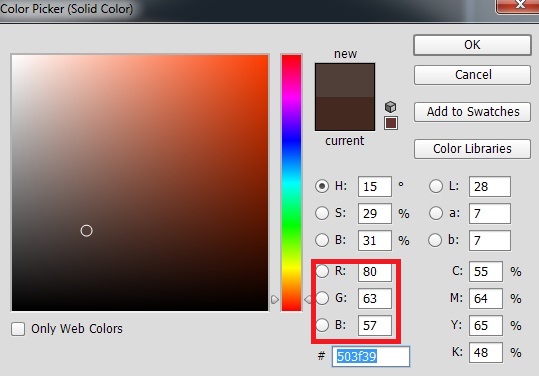This screenshot has height=376, width=539.
Task: Click the Lab a value field
Action: click(490, 213)
